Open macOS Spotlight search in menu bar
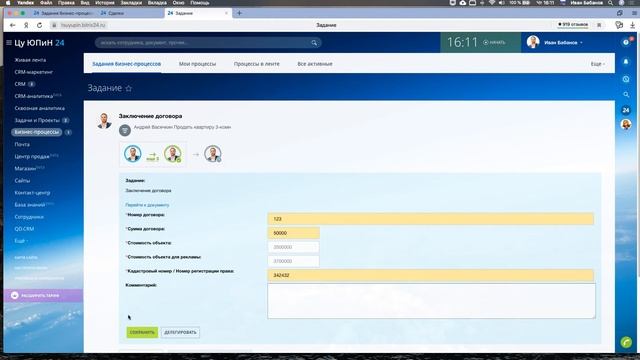This screenshot has height=360, width=640. [x=610, y=2]
